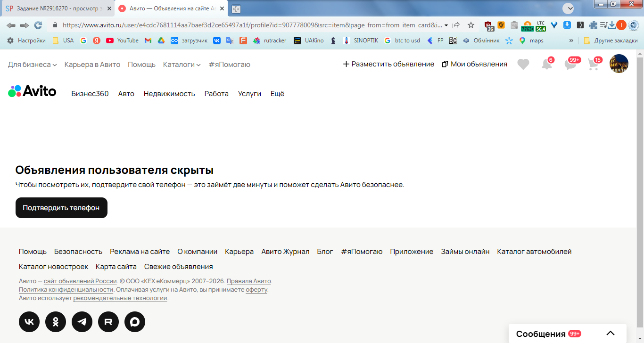Open 'Правила Авито' footer link
This screenshot has height=343, width=644.
click(249, 281)
